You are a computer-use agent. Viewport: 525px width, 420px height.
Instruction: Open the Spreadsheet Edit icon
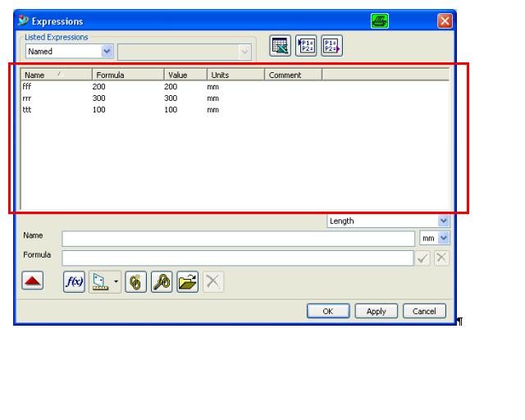(x=280, y=46)
